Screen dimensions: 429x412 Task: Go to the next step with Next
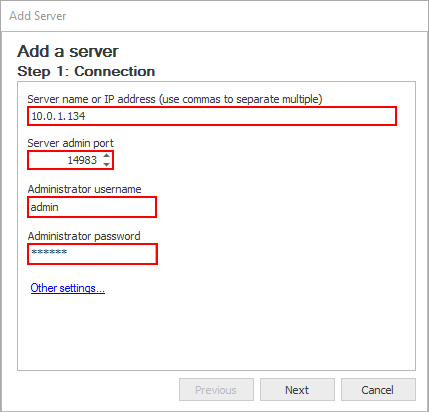click(x=297, y=390)
